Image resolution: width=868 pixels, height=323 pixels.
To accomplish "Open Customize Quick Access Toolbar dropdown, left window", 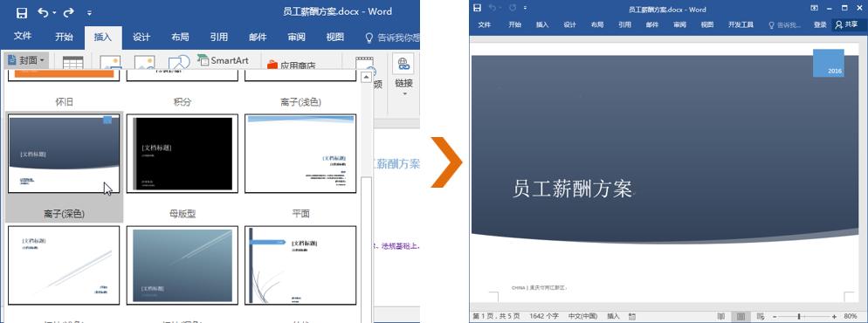I will point(89,13).
